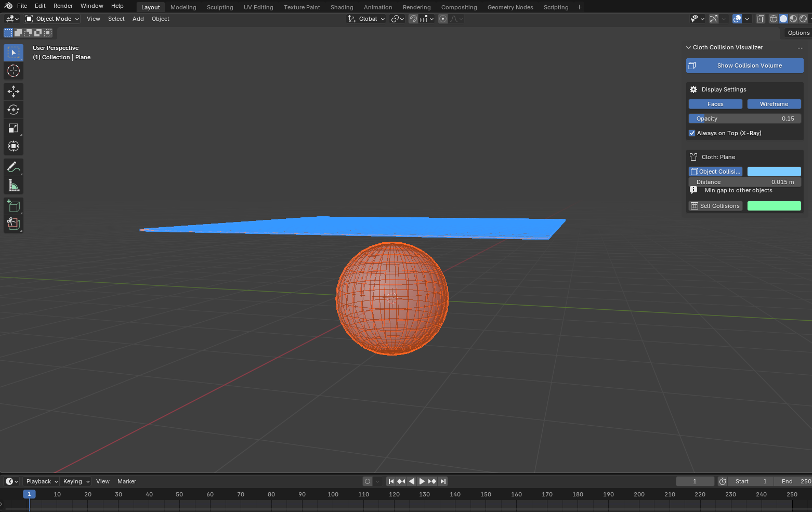Set selection mode to Invert
The height and width of the screenshot is (512, 812).
click(x=38, y=33)
